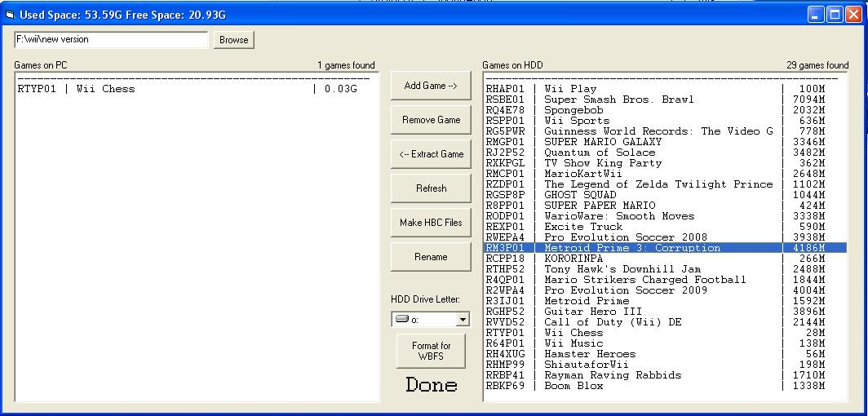Select Super Smash Bros. Brawl entry
The height and width of the screenshot is (416, 868).
(618, 100)
